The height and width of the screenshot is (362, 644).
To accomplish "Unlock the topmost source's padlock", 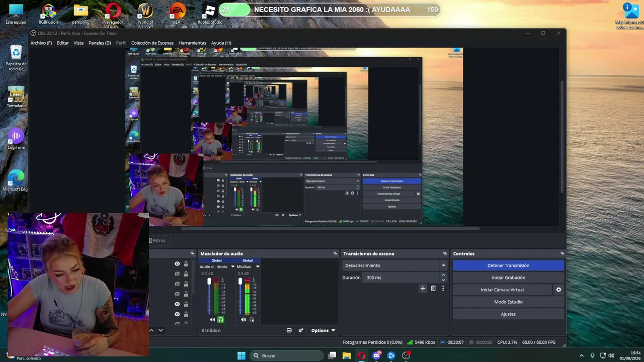I will (186, 263).
